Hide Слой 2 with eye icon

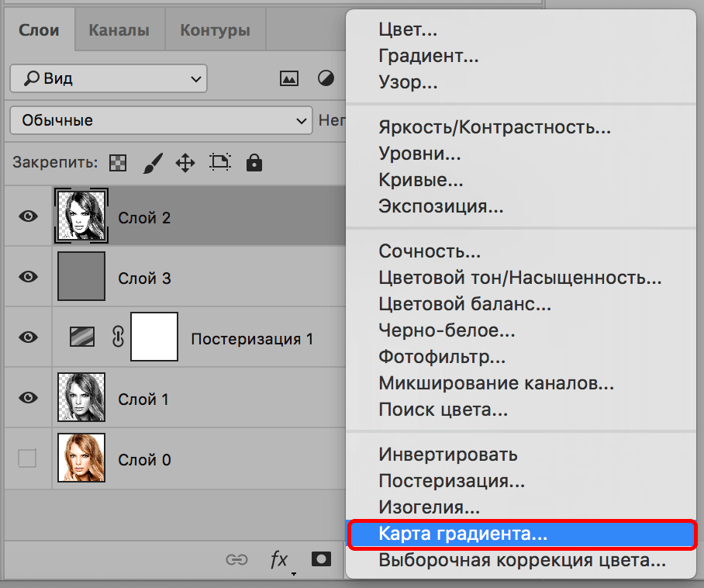coord(29,216)
